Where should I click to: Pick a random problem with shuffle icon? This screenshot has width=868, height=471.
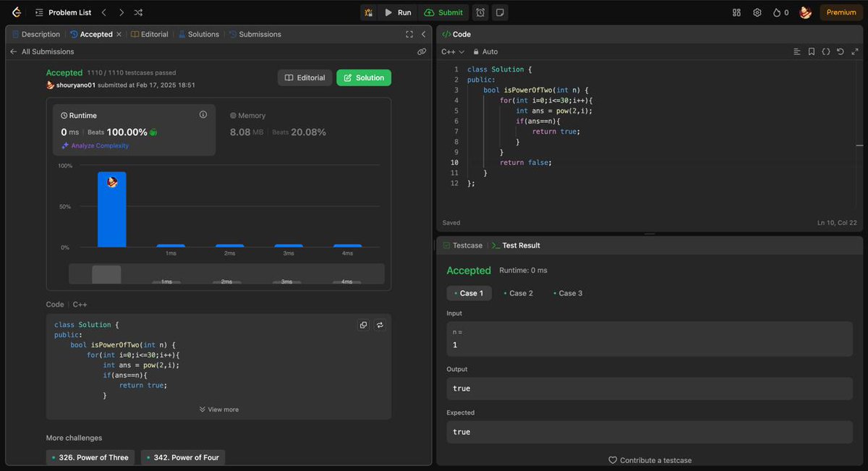138,12
